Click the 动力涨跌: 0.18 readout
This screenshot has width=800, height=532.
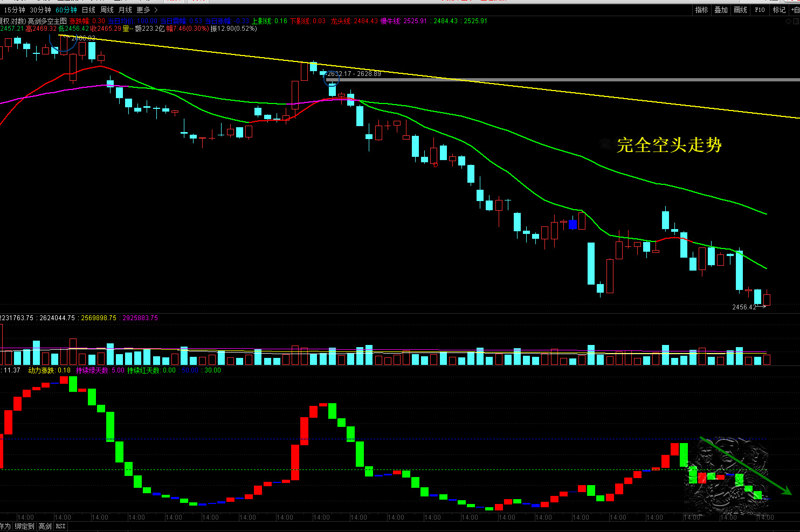pos(49,370)
